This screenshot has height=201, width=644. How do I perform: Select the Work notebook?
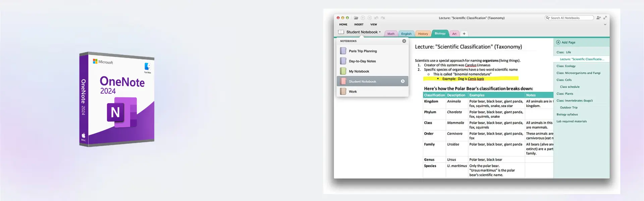click(372, 91)
